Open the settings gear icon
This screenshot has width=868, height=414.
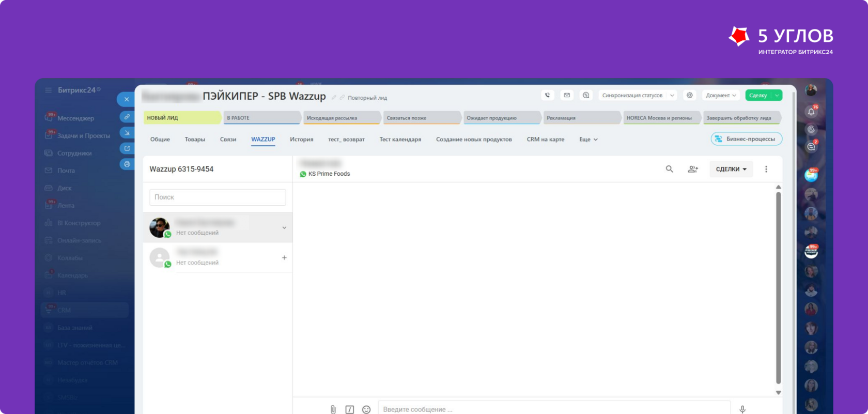(689, 95)
